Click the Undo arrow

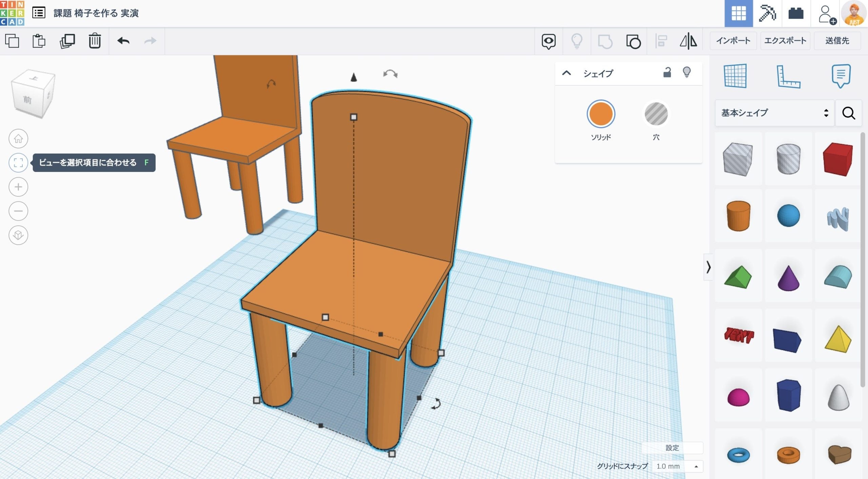click(x=123, y=41)
